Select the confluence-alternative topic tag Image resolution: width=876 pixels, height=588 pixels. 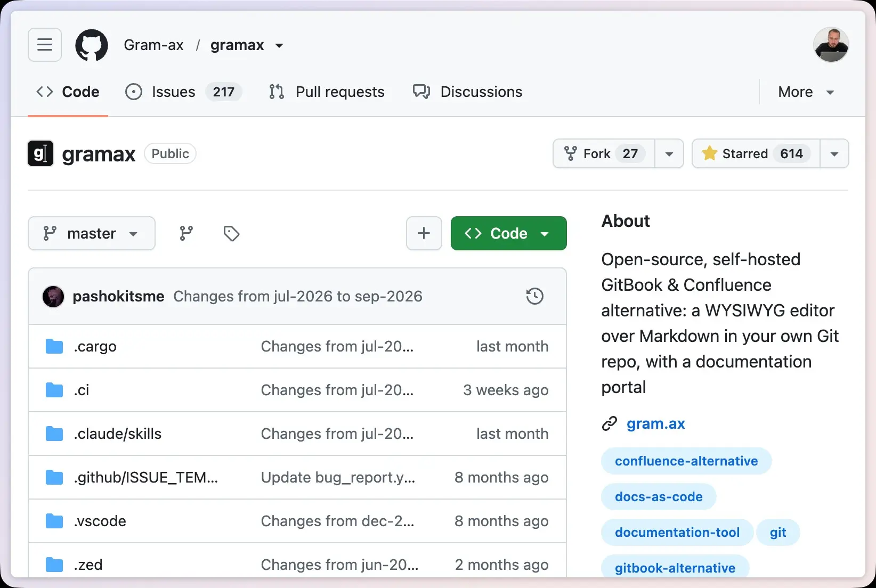pos(686,461)
